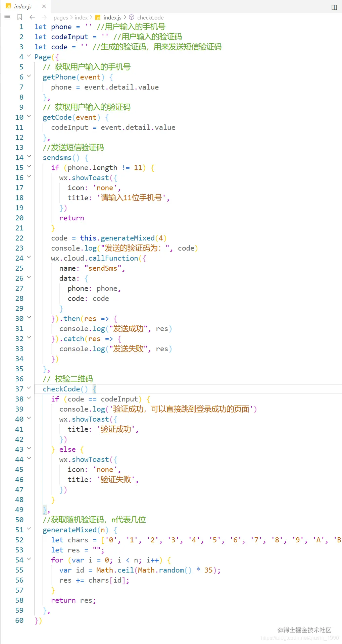Click the 'sendSms' string on line 25
This screenshot has width=342, height=644.
click(103, 268)
